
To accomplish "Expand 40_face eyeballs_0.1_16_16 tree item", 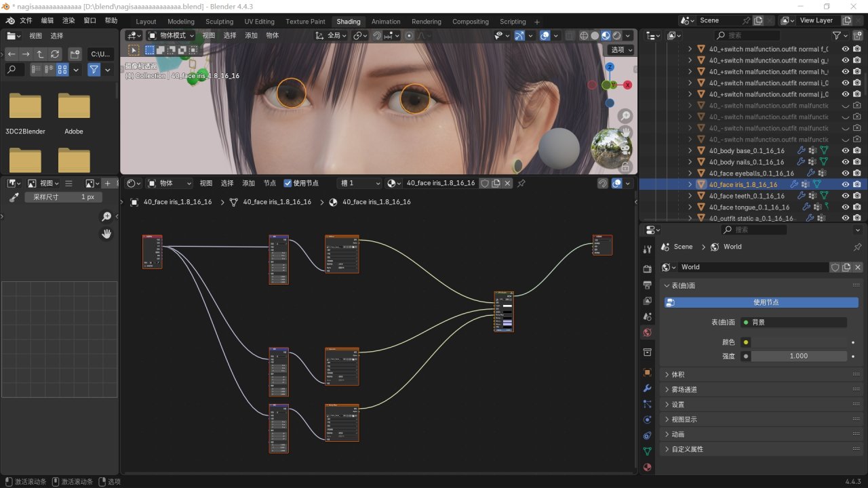I will pyautogui.click(x=690, y=174).
